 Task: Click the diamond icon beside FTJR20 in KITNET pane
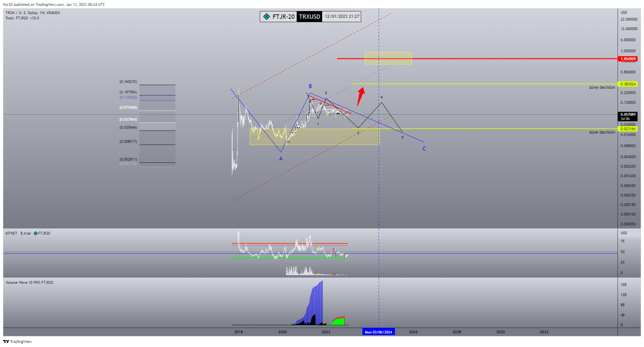coord(36,233)
